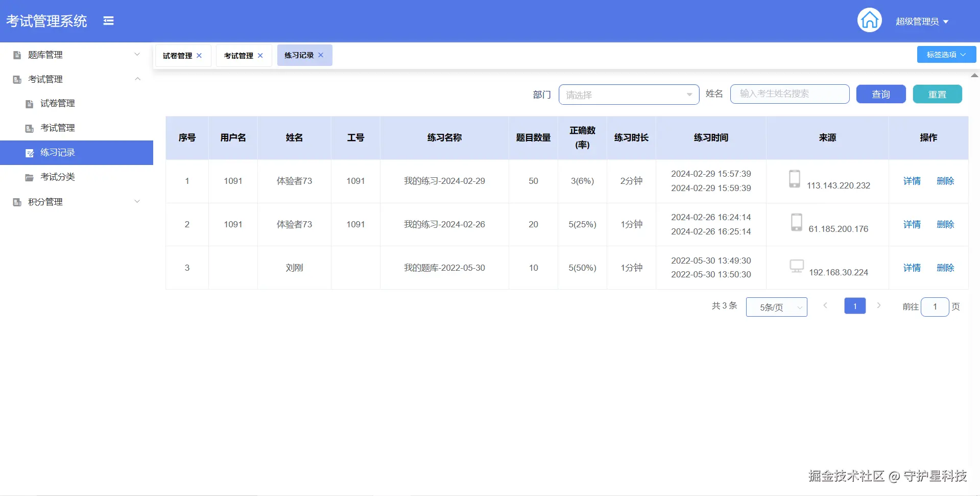Screen dimensions: 980x496
Task: Click the 积分管理 sidebar icon
Action: 16,201
